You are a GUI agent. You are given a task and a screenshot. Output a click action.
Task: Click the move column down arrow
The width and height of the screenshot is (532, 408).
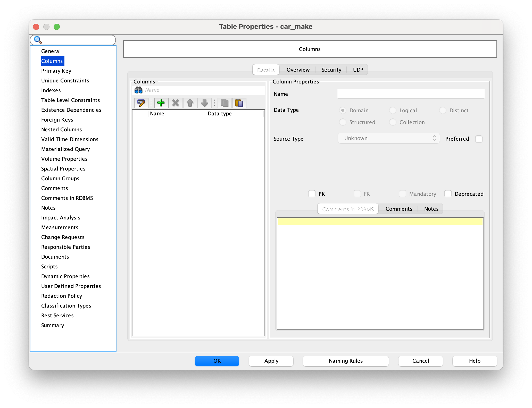click(x=204, y=103)
